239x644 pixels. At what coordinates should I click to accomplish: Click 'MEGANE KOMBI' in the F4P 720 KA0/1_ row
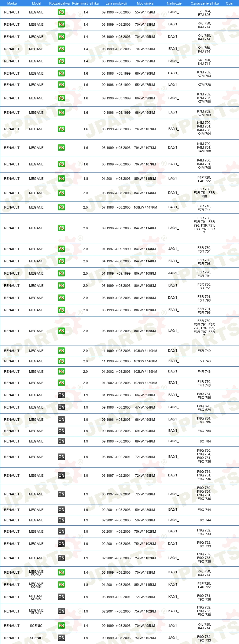tap(36, 585)
